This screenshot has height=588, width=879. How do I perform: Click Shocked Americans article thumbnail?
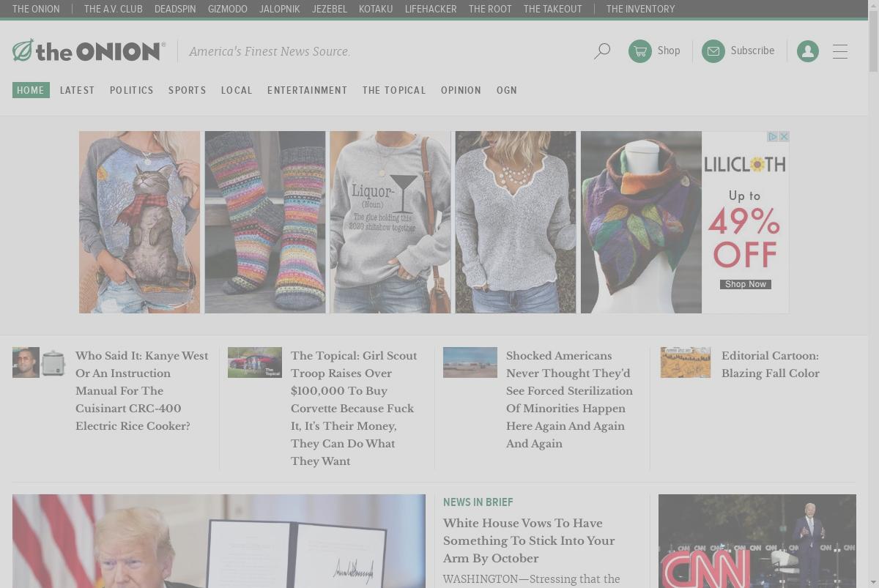pos(470,362)
